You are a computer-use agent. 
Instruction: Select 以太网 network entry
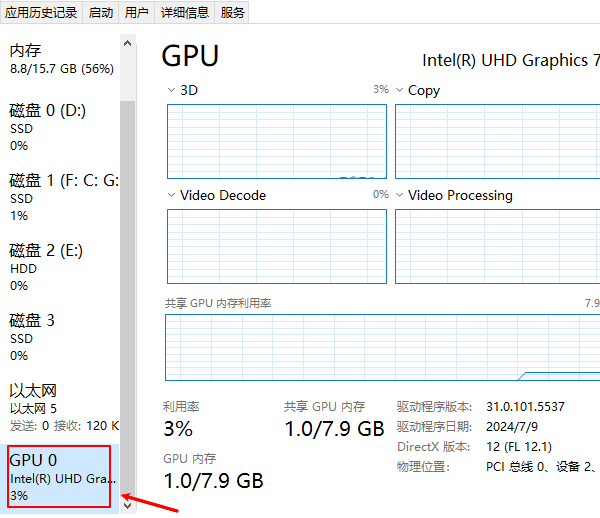click(x=60, y=407)
